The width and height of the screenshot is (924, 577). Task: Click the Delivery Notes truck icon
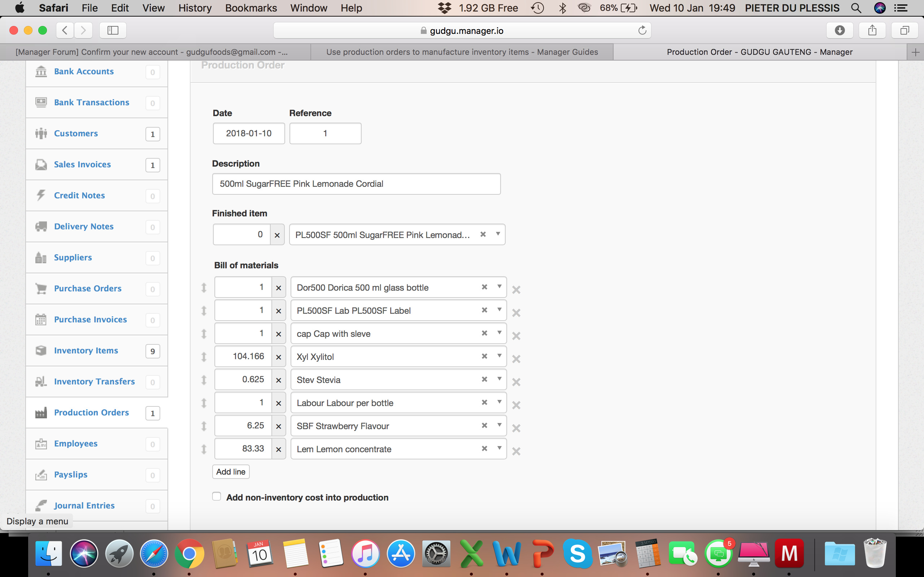tap(41, 226)
